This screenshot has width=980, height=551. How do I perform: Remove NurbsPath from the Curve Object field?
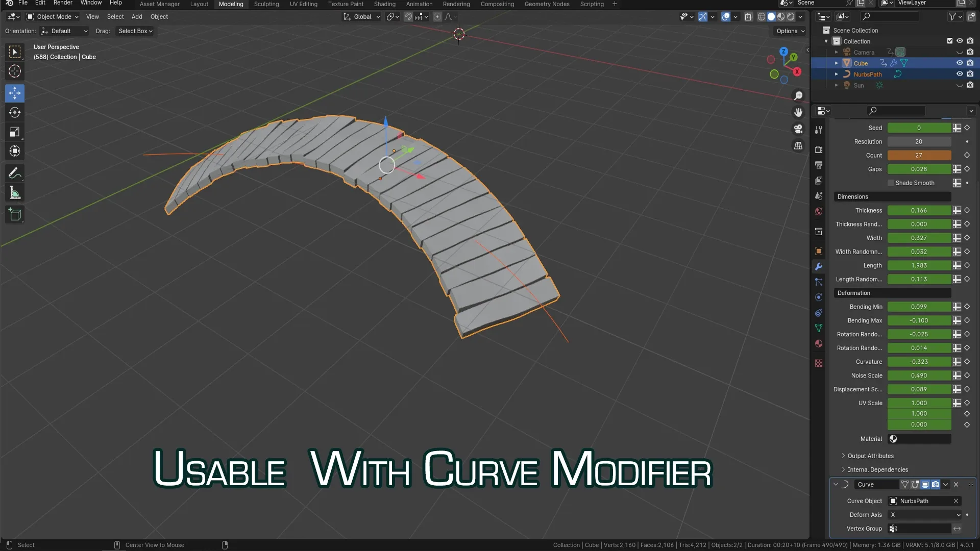click(956, 501)
